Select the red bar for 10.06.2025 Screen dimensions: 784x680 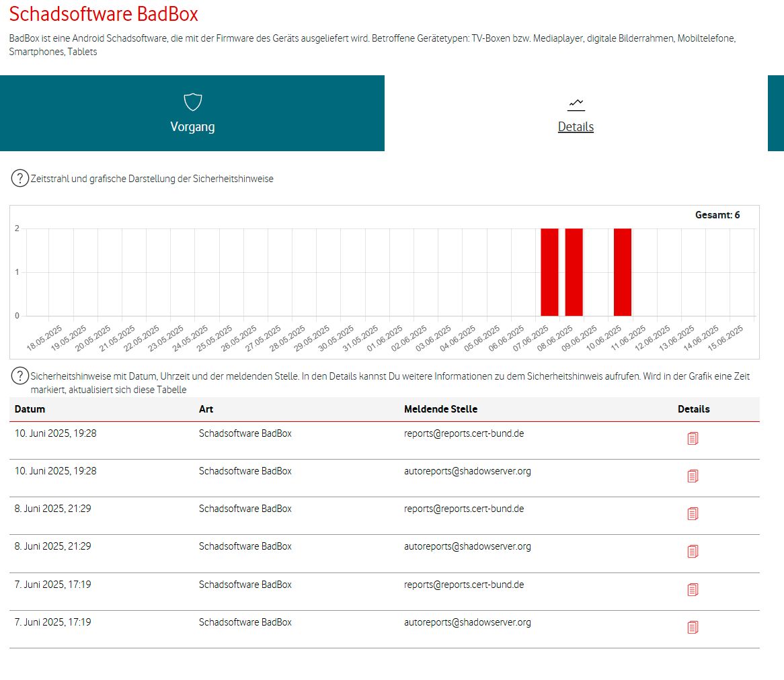click(623, 272)
